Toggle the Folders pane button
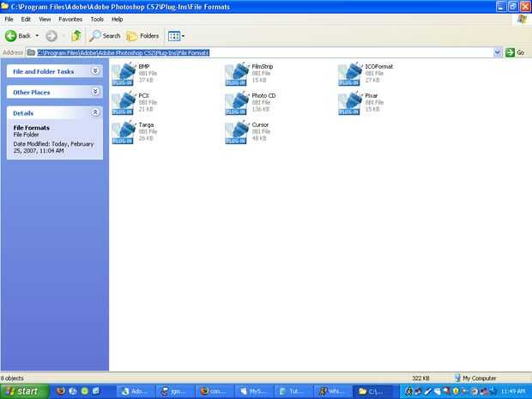 click(142, 36)
